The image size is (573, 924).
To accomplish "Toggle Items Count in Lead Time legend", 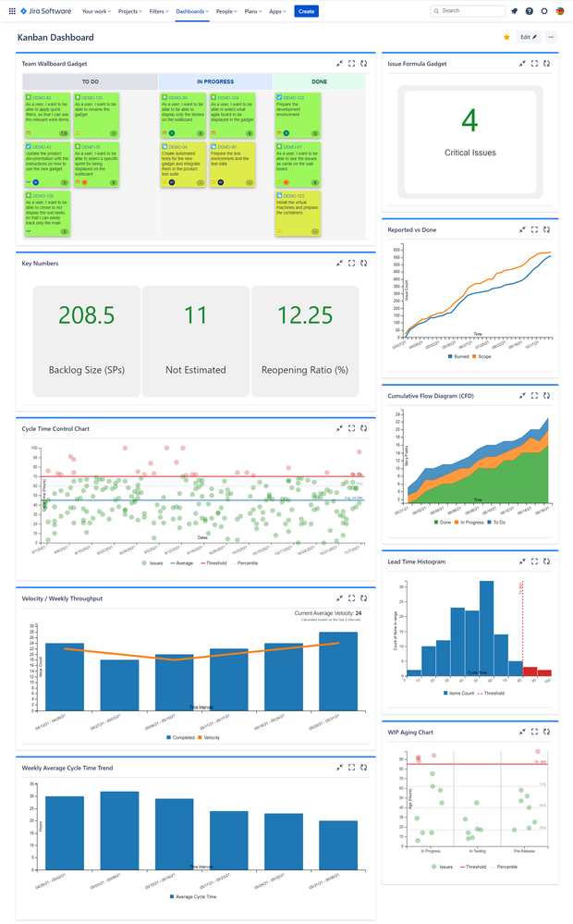I will point(458,694).
